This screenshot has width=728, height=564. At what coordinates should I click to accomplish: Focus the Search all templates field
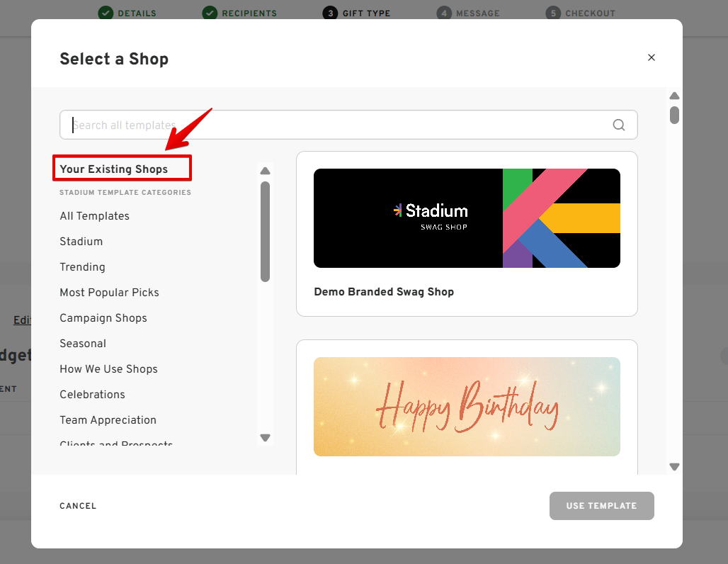[340, 125]
